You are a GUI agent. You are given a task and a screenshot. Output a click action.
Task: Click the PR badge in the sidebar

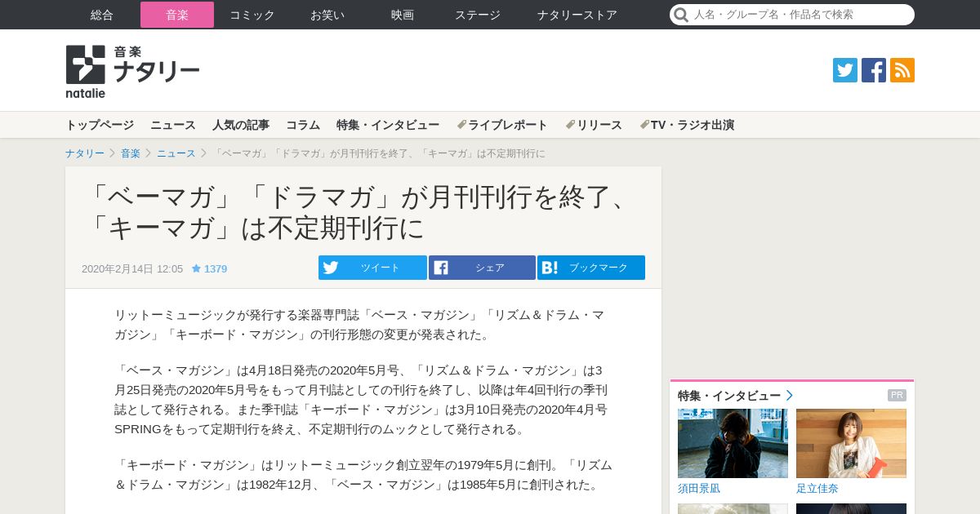tap(897, 396)
